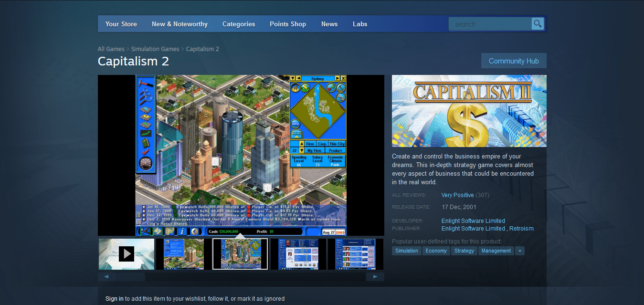Select the thumbnail listing several portraits
The image size is (644, 305).
pyautogui.click(x=356, y=254)
